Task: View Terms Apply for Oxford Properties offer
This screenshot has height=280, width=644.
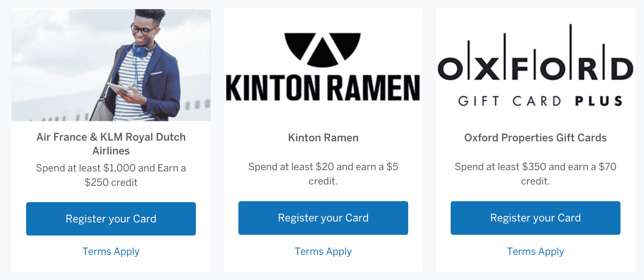Action: (x=535, y=251)
